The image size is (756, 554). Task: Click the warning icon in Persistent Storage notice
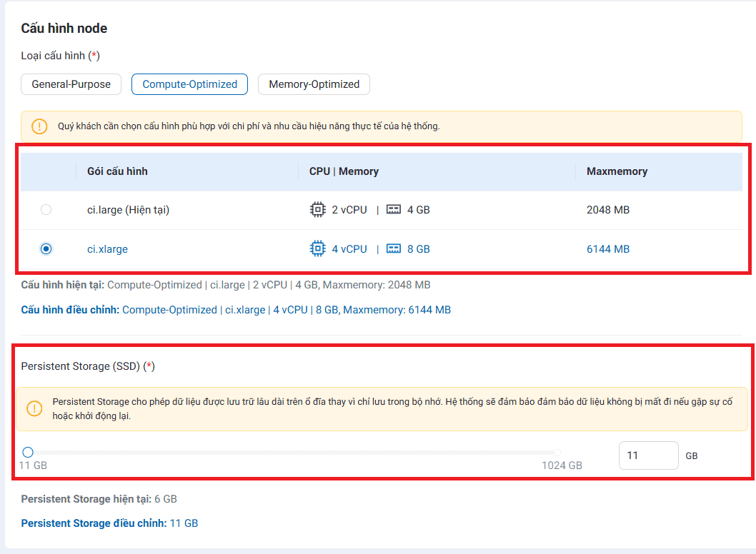34,408
